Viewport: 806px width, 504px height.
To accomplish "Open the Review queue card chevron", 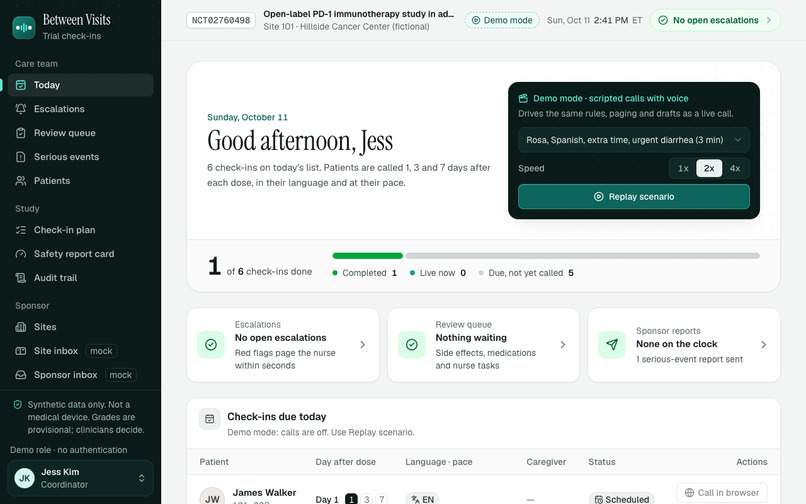I will [x=562, y=345].
